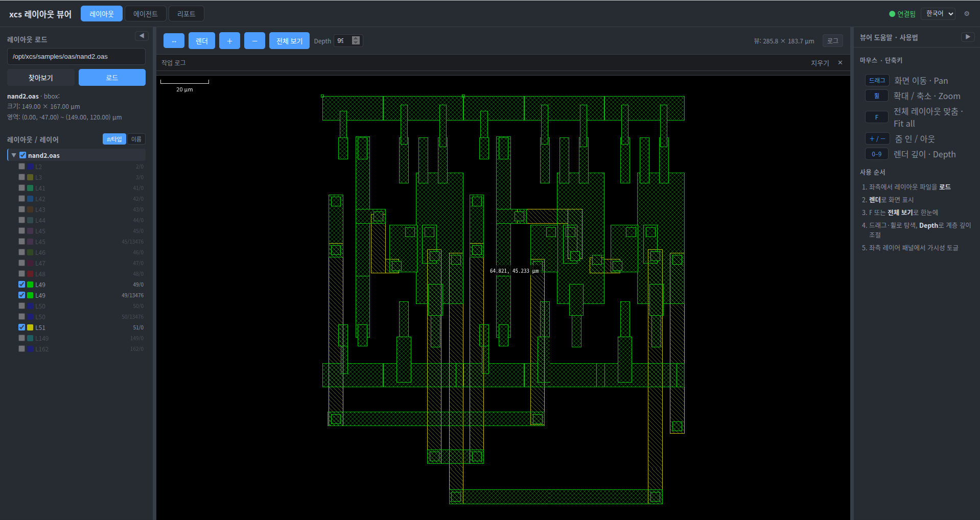Click the Depth spinner arrows
This screenshot has height=520, width=980.
click(x=356, y=40)
